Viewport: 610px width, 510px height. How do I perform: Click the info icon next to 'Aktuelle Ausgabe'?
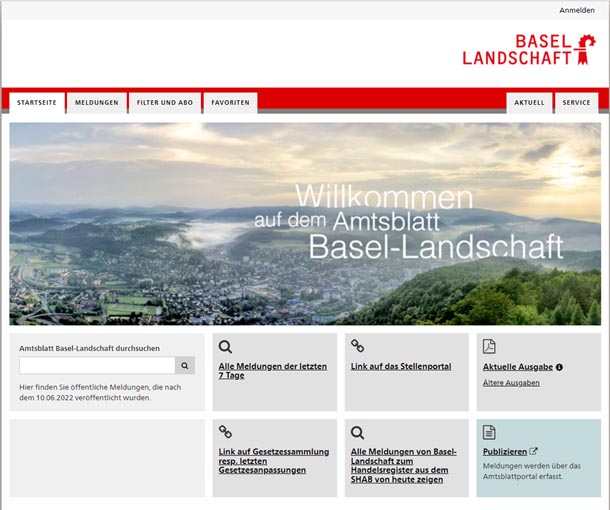(x=559, y=367)
